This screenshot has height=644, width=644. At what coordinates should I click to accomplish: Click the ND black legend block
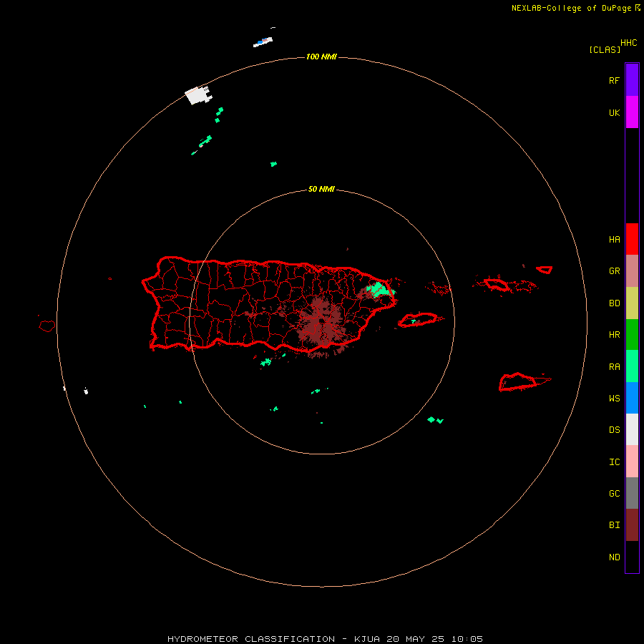(632, 557)
